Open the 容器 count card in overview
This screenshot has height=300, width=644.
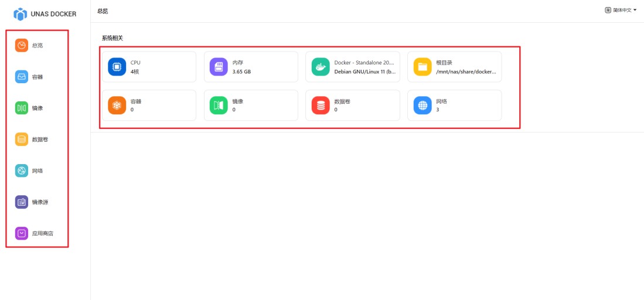149,105
